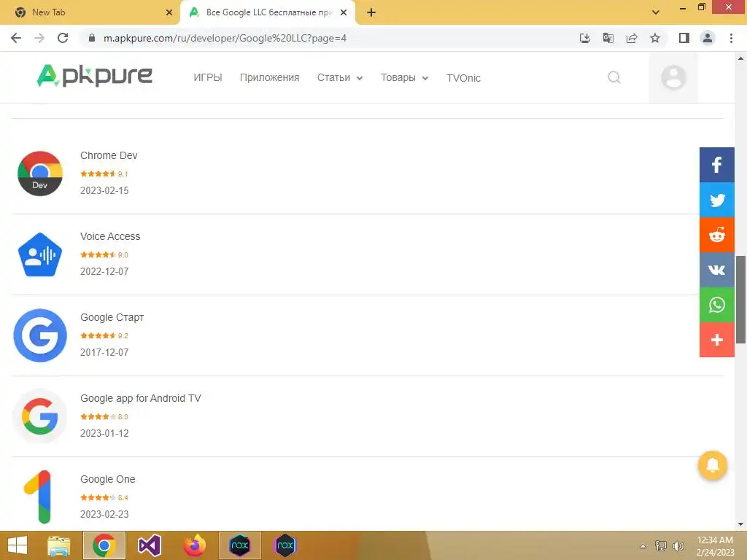
Task: Open the APKPure search icon
Action: pyautogui.click(x=614, y=77)
